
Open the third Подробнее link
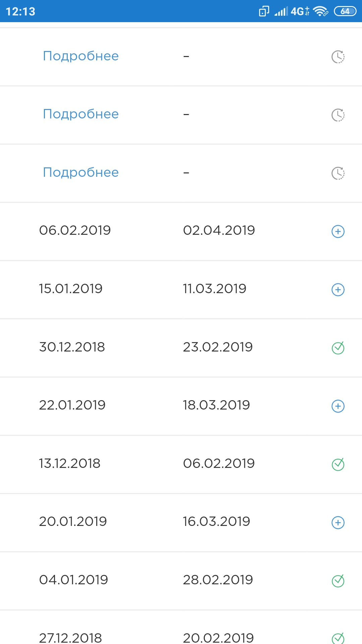pos(81,172)
